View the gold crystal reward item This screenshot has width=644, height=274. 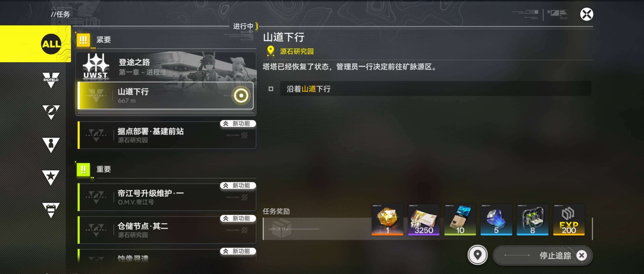(387, 220)
